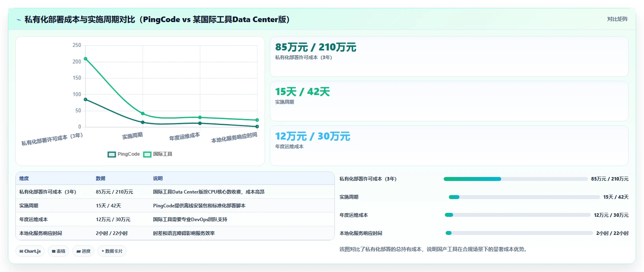This screenshot has width=644, height=272.
Task: Click the header icon beside the title
Action: [x=19, y=20]
